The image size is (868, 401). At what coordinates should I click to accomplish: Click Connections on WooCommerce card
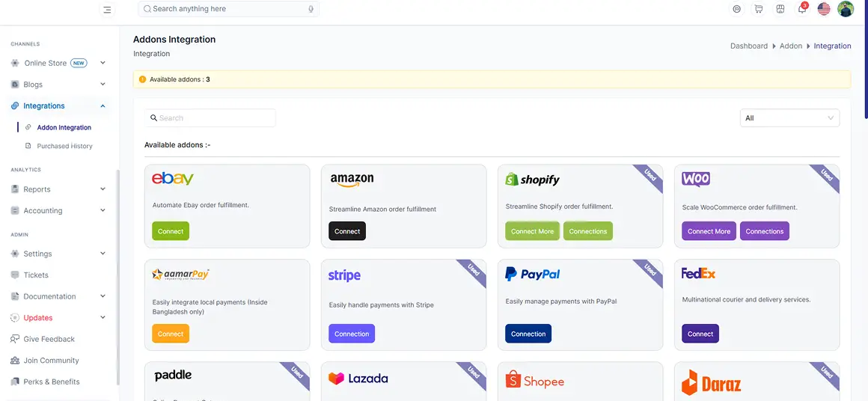765,231
